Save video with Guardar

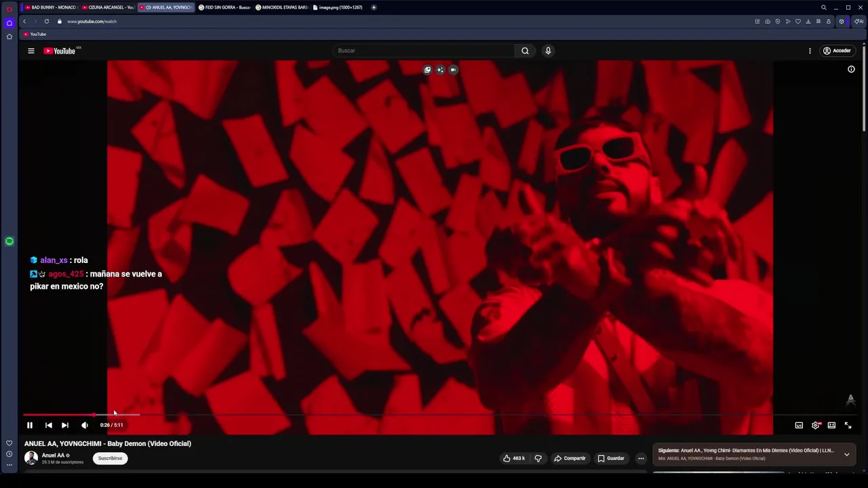click(x=611, y=458)
